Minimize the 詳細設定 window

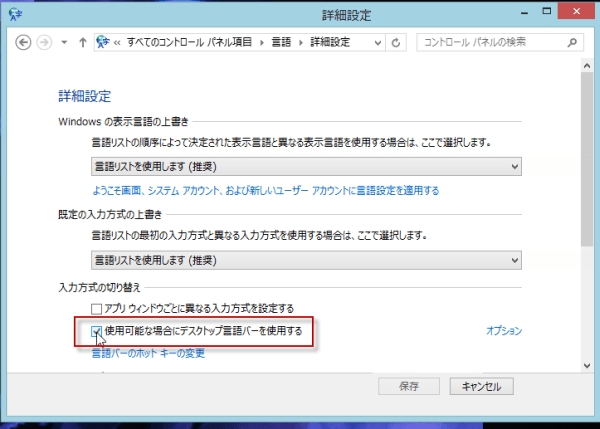pyautogui.click(x=524, y=12)
